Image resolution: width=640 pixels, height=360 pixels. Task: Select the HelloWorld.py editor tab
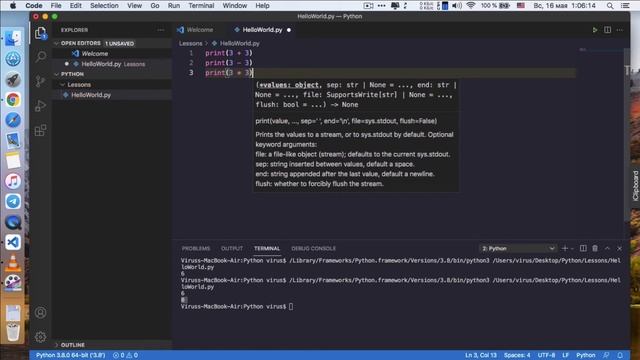[262, 30]
